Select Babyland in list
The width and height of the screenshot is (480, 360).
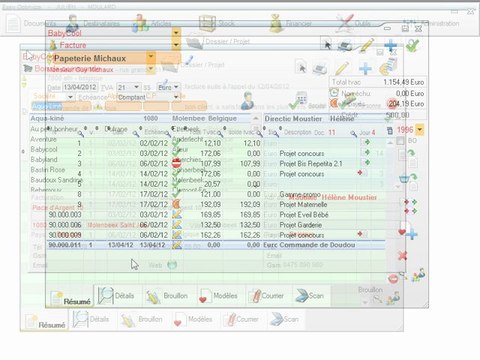44,159
